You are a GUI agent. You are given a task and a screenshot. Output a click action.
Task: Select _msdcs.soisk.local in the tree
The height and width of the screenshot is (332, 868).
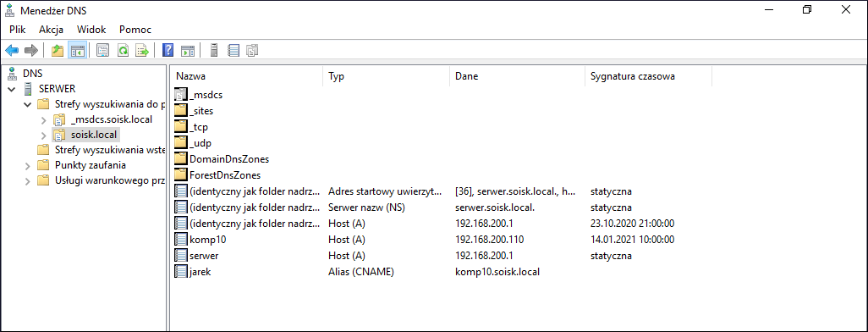tap(112, 119)
